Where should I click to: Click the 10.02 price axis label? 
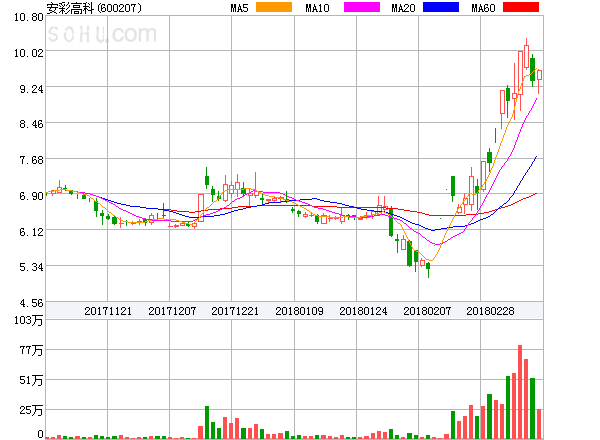click(x=29, y=53)
